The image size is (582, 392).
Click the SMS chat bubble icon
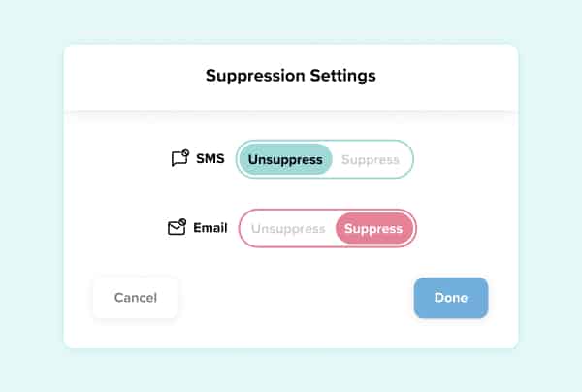(179, 158)
